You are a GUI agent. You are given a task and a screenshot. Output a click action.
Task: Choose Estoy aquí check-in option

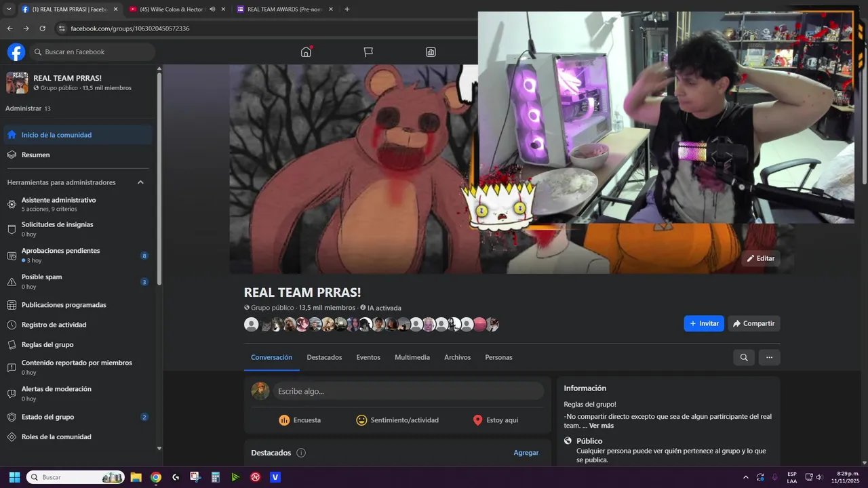pyautogui.click(x=496, y=420)
